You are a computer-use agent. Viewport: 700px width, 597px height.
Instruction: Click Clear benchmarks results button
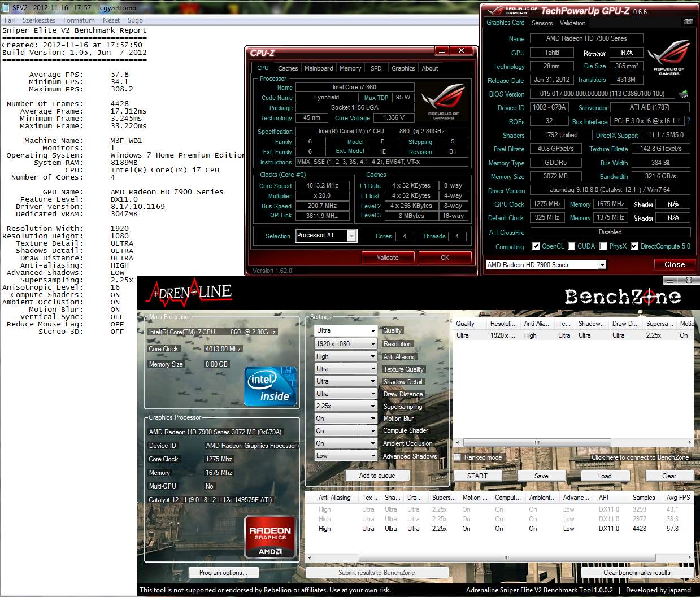[637, 573]
